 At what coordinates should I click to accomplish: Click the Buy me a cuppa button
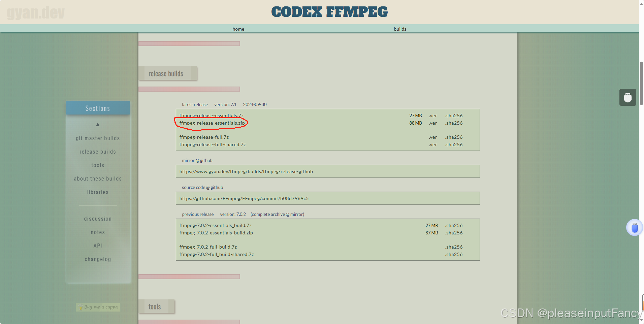(98, 307)
